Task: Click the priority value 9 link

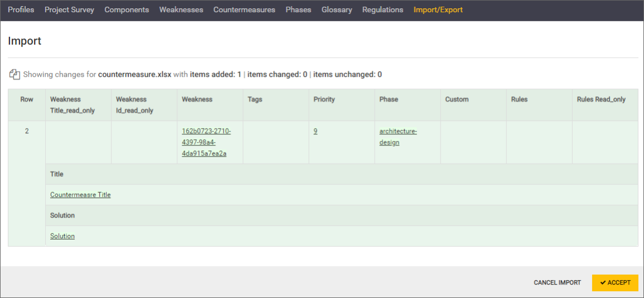Action: pyautogui.click(x=316, y=131)
